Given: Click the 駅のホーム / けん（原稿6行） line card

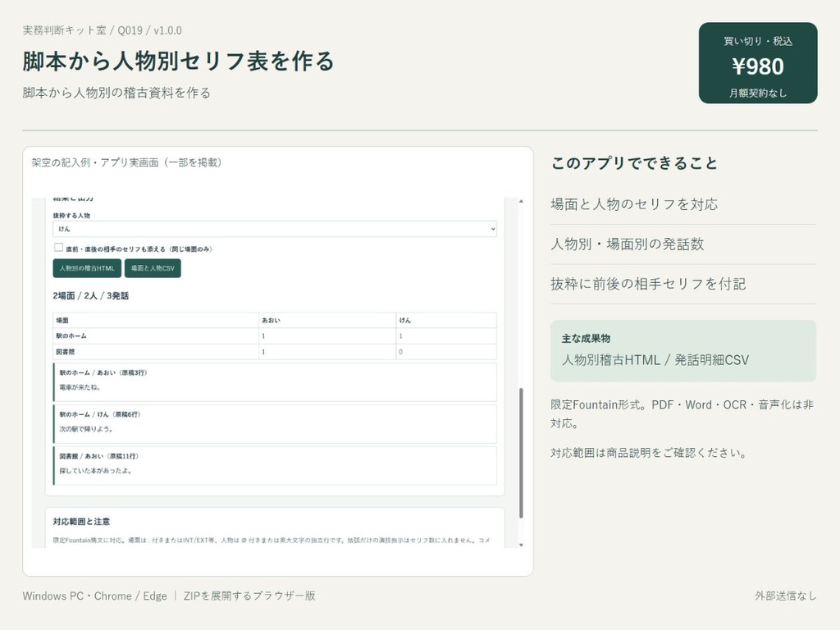Looking at the screenshot, I should click(x=275, y=424).
